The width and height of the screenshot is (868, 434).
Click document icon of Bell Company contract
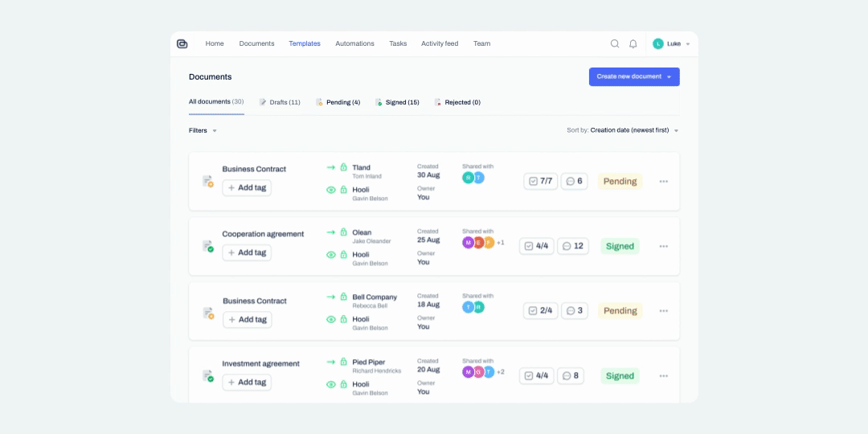[207, 313]
